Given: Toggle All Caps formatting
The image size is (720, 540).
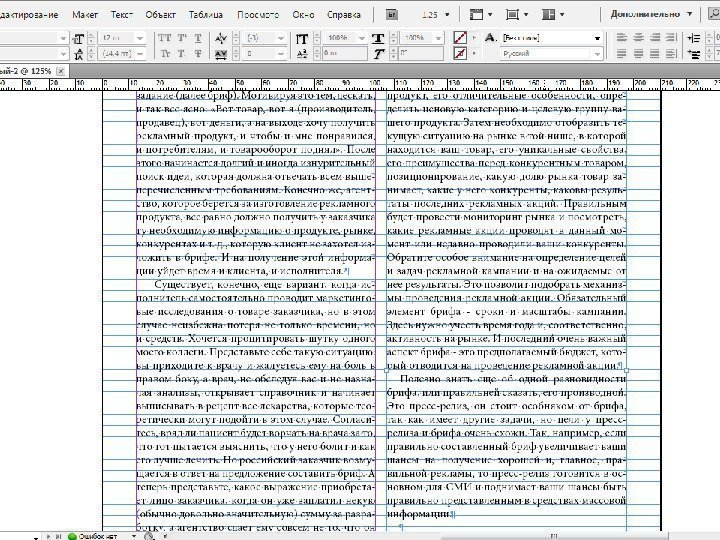Looking at the screenshot, I should point(164,38).
